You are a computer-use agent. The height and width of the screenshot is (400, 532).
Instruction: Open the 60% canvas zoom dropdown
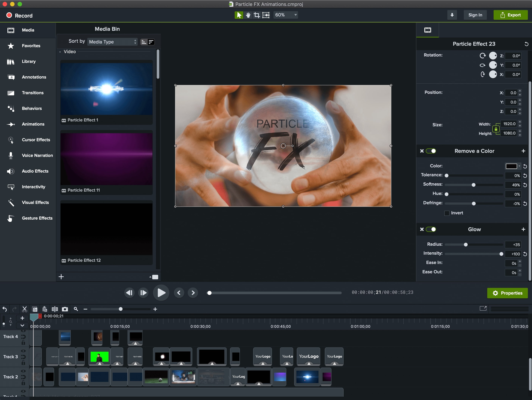286,15
